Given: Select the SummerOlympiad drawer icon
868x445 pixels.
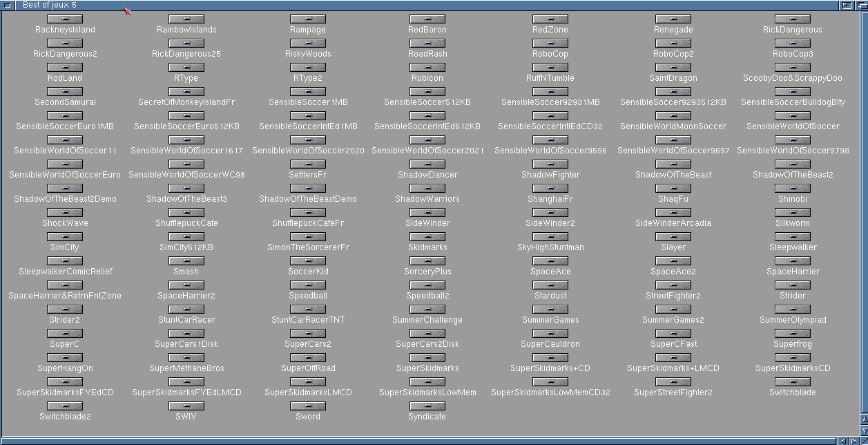Looking at the screenshot, I should point(792,310).
